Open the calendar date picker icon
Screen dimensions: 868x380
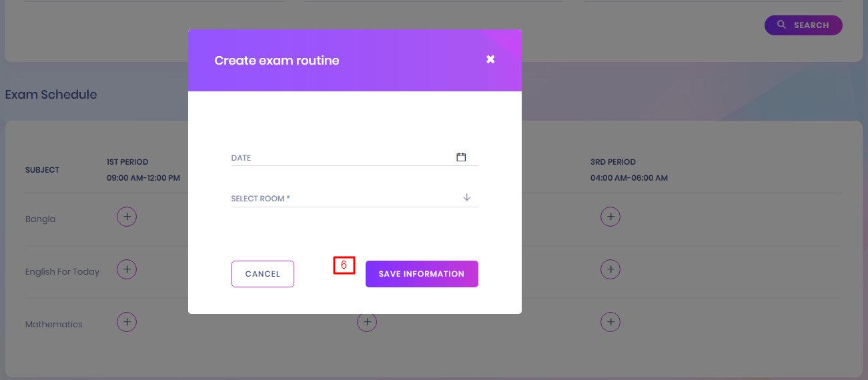pos(460,157)
